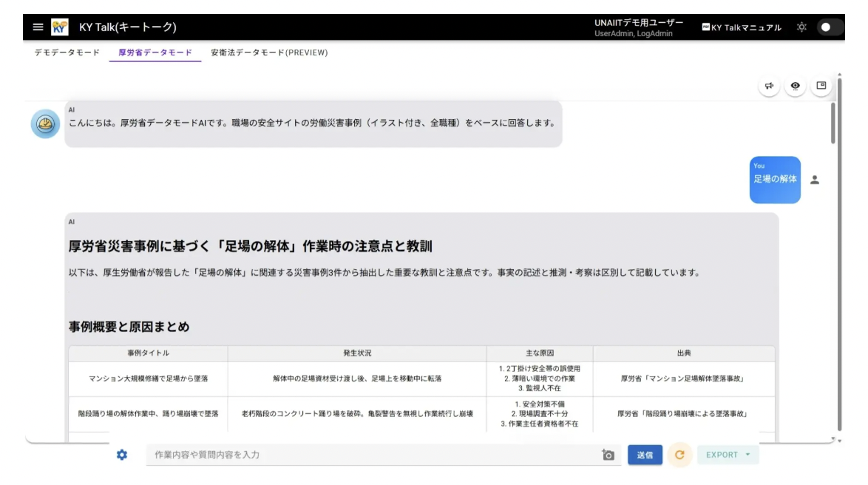Toggle visibility with the eye icon
The width and height of the screenshot is (868, 485).
(796, 86)
